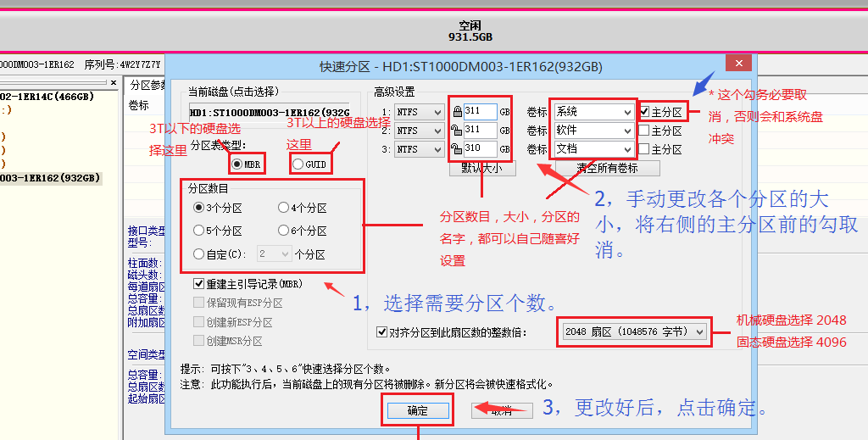Select the 932GB disk in the left tree
The image size is (868, 440).
tap(51, 178)
